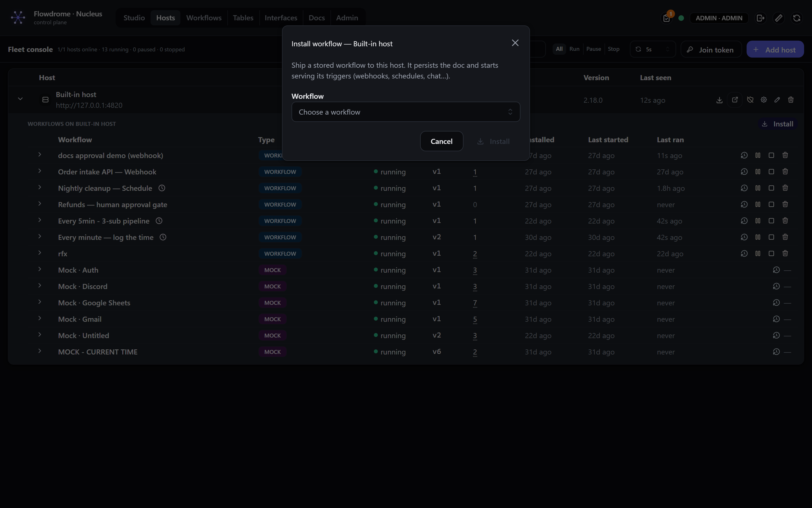View history for Mock · Auth

776,270
